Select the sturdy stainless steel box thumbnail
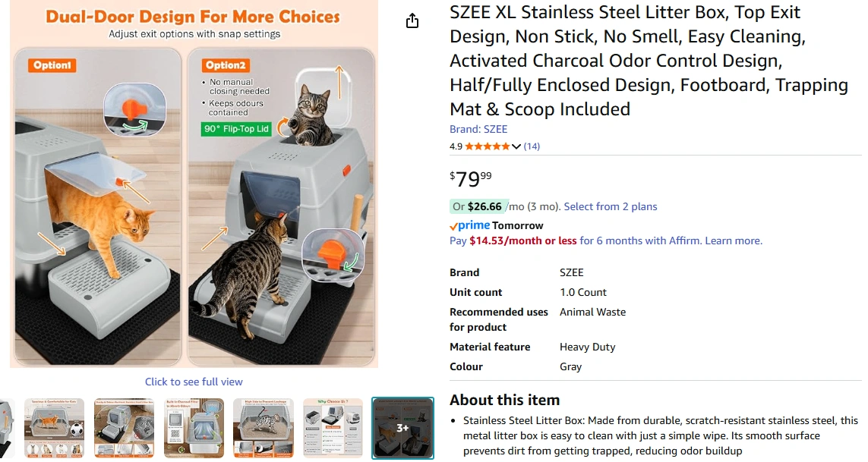This screenshot has width=868, height=462. point(124,429)
